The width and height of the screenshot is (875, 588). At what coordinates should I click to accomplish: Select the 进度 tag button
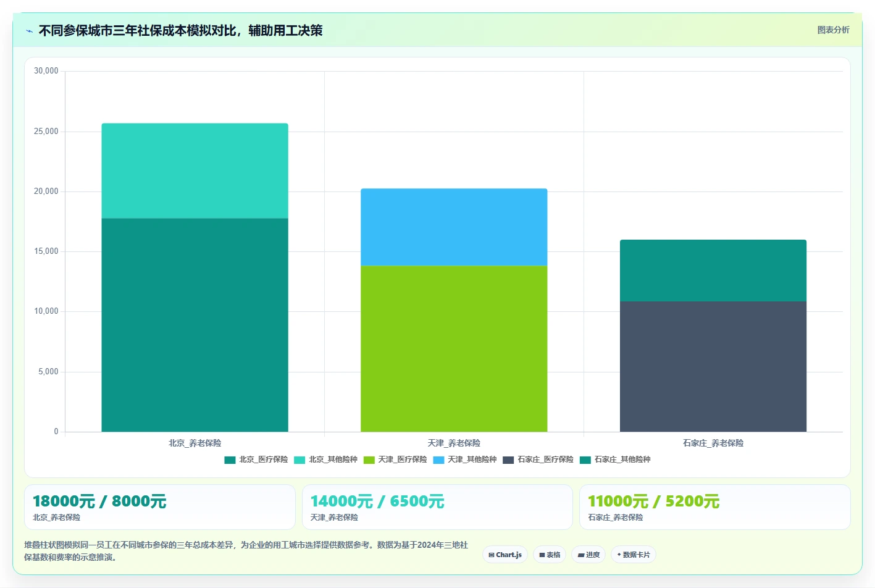point(588,555)
